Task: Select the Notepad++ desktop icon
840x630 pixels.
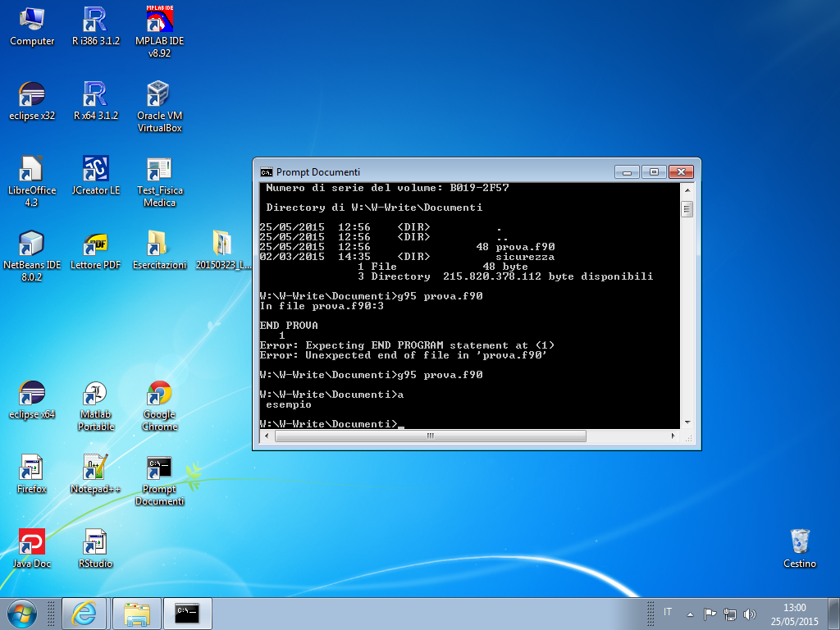Action: point(95,468)
